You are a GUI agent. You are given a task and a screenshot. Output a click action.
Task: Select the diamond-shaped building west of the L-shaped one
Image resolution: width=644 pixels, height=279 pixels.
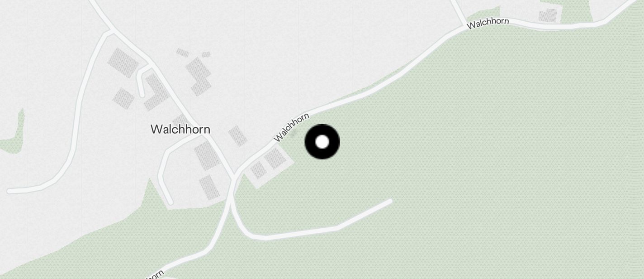[123, 98]
